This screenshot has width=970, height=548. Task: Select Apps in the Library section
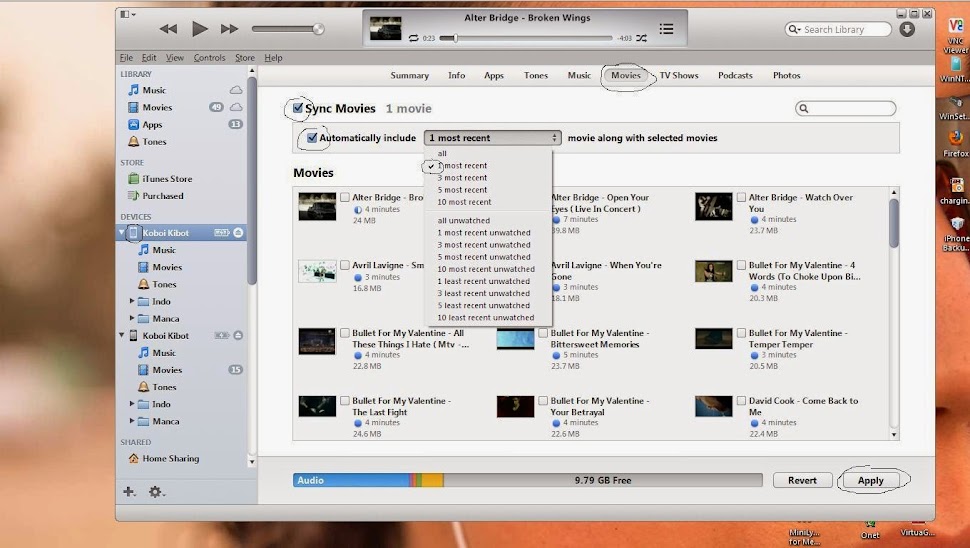coord(152,125)
